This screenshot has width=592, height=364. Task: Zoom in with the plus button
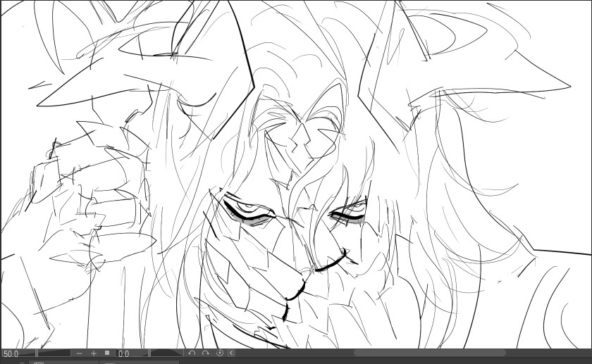click(94, 353)
